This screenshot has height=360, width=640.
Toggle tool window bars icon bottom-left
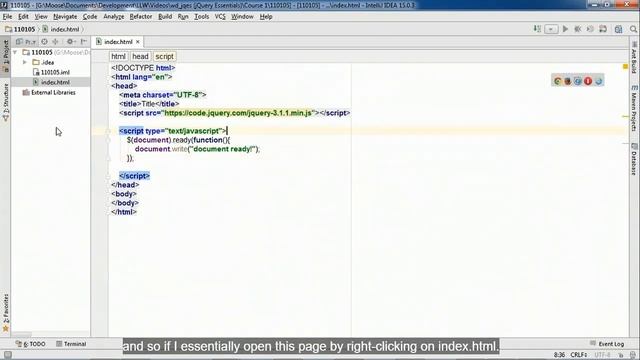pos(7,355)
